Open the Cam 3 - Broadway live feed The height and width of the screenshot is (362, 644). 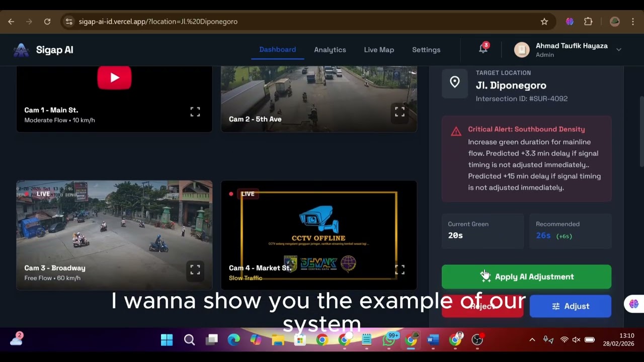[114, 235]
